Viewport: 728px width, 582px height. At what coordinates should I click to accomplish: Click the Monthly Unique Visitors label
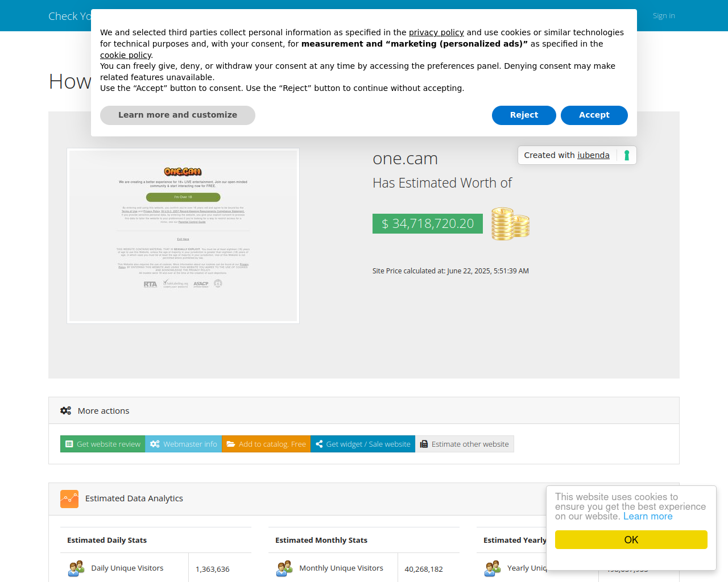(341, 568)
